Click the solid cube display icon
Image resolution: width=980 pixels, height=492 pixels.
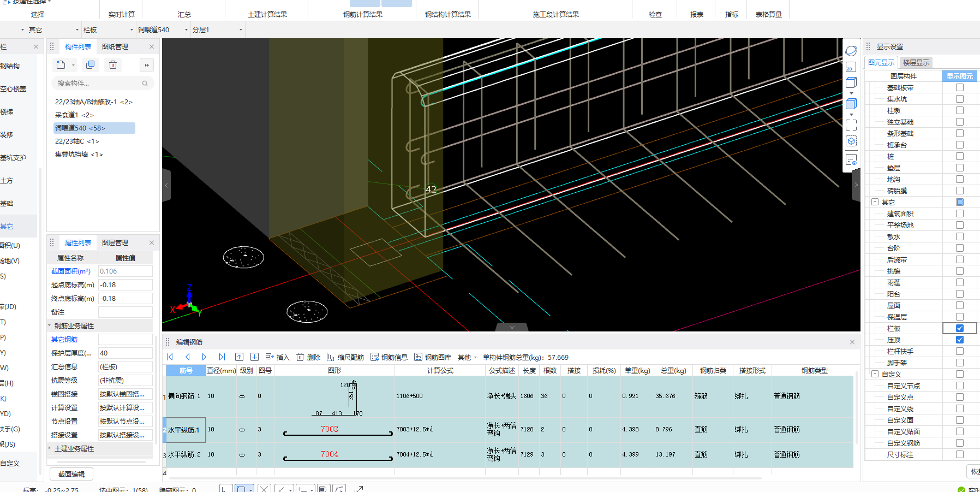[851, 104]
